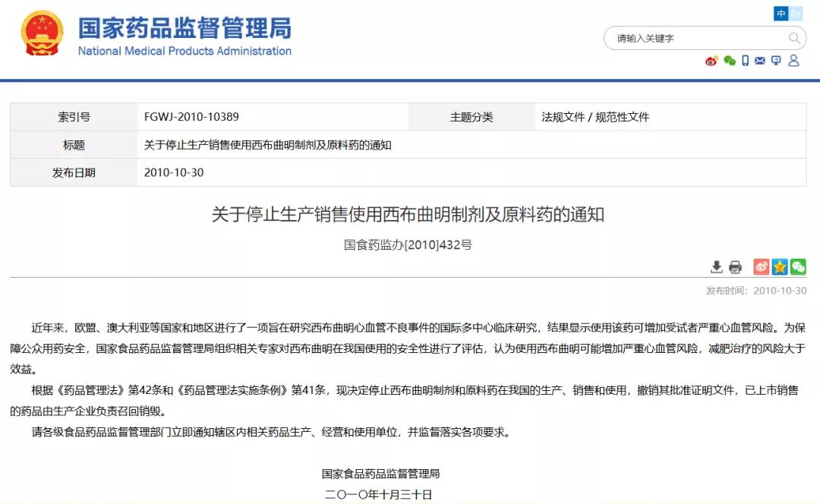Open the Weibo icon in header
This screenshot has height=504, width=820.
pyautogui.click(x=711, y=61)
